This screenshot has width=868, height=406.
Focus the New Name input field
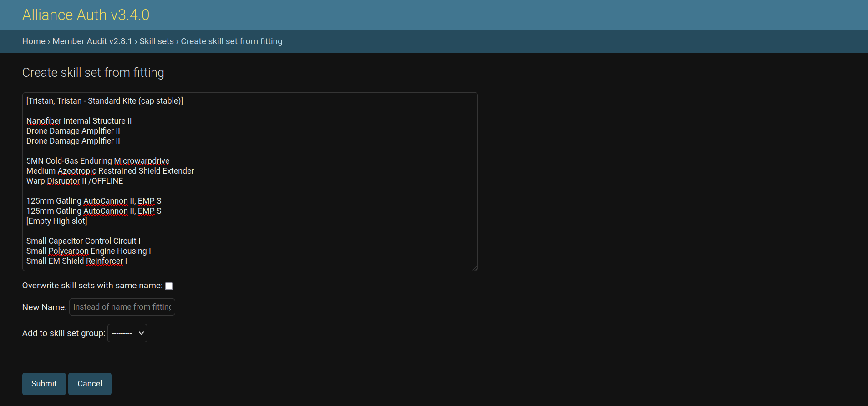(122, 307)
